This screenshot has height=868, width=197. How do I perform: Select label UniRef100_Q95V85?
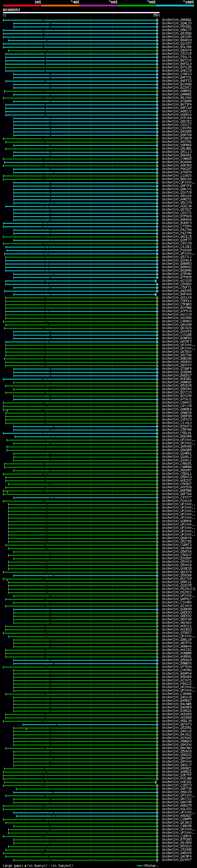coord(177,446)
